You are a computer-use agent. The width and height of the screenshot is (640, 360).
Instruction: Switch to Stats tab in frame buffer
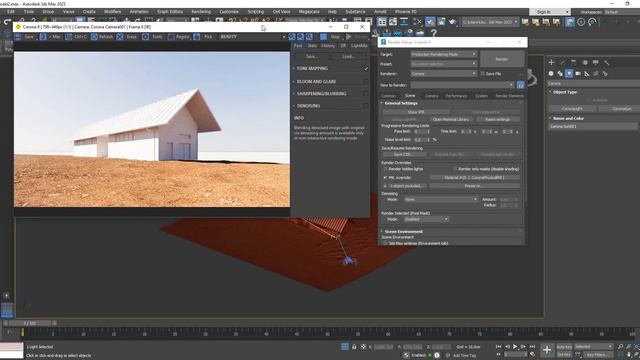click(x=312, y=46)
